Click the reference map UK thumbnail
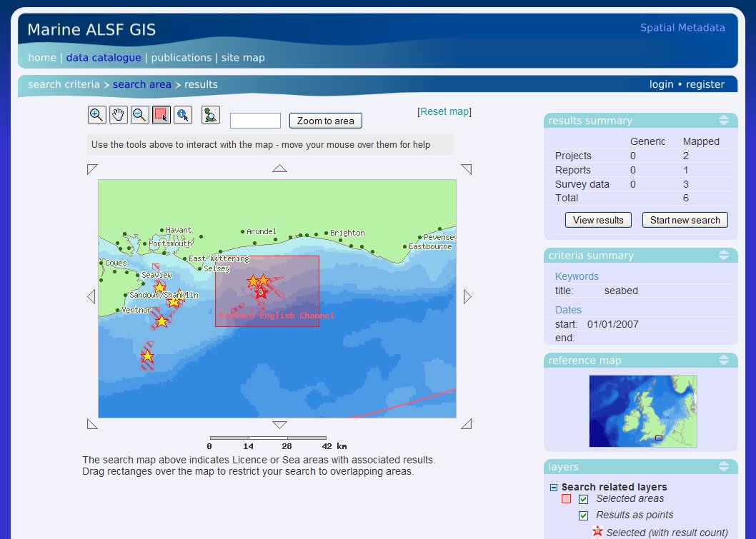The width and height of the screenshot is (756, 539). pos(642,411)
